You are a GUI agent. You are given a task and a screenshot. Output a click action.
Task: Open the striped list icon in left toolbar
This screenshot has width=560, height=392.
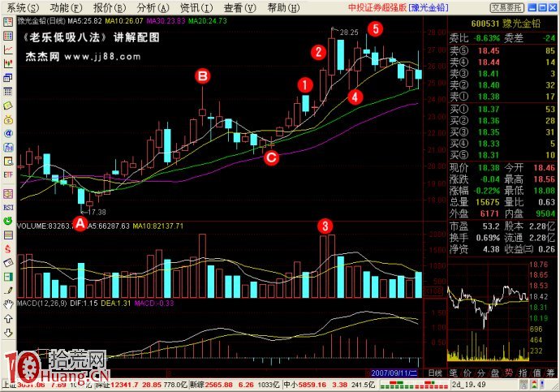coord(8,235)
